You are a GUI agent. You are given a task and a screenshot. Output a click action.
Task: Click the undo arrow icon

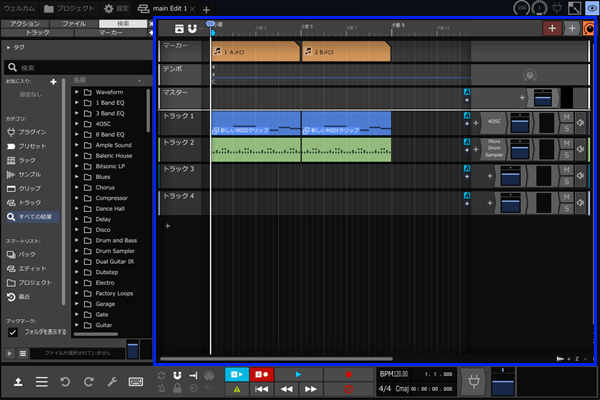point(66,382)
